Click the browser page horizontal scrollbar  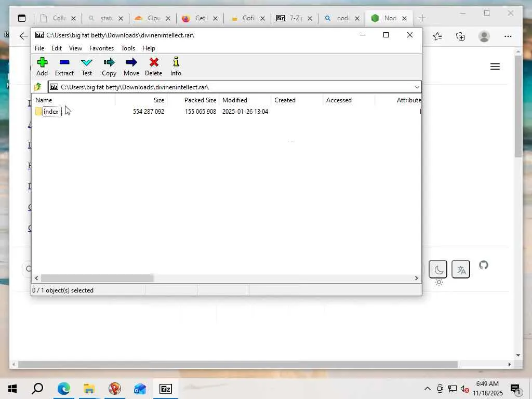click(x=237, y=364)
